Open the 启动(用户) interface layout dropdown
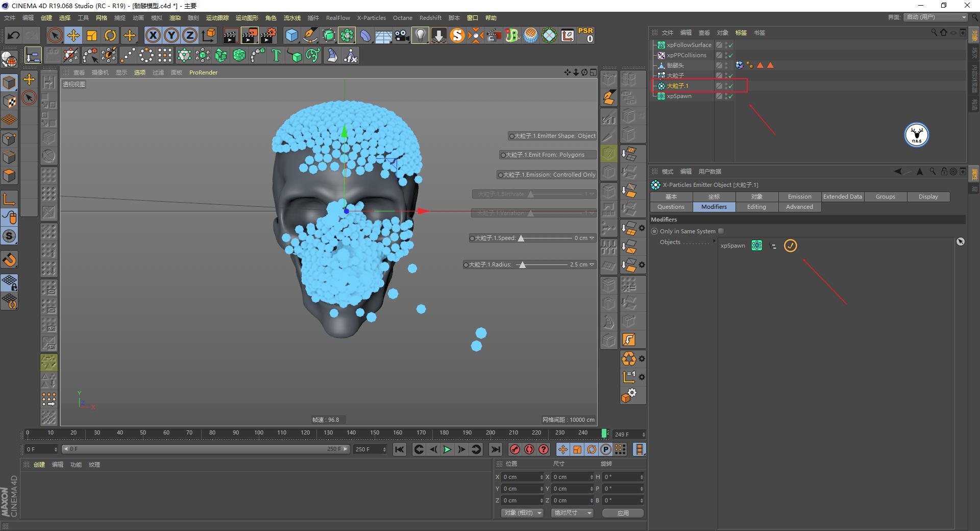Screen dimensions: 980x531 pos(935,17)
